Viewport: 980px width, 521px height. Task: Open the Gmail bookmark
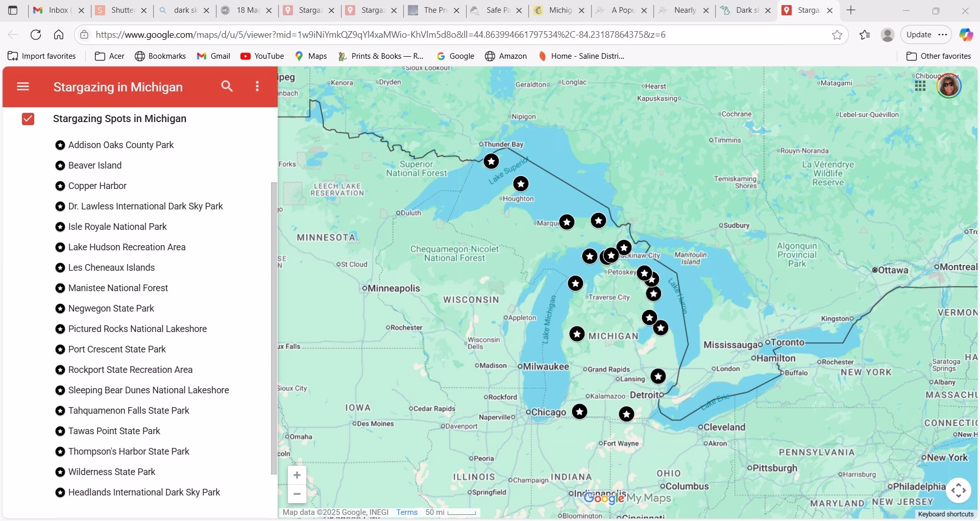point(213,56)
